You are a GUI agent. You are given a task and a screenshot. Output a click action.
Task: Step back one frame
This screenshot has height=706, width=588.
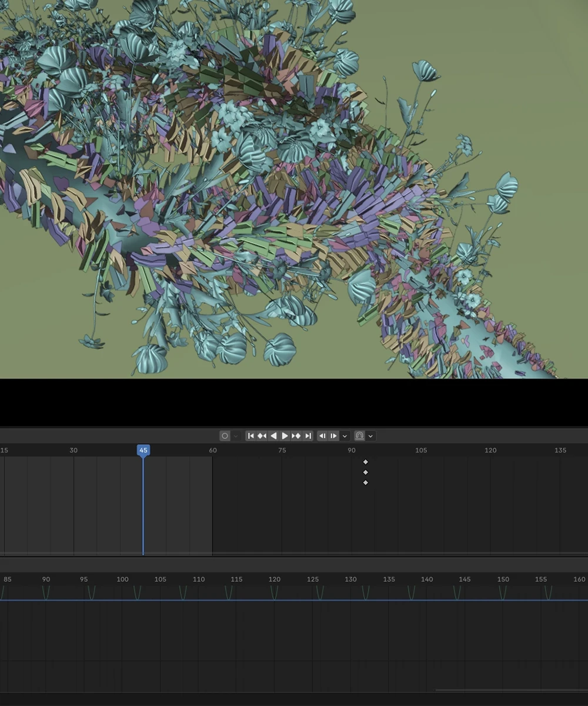point(322,436)
